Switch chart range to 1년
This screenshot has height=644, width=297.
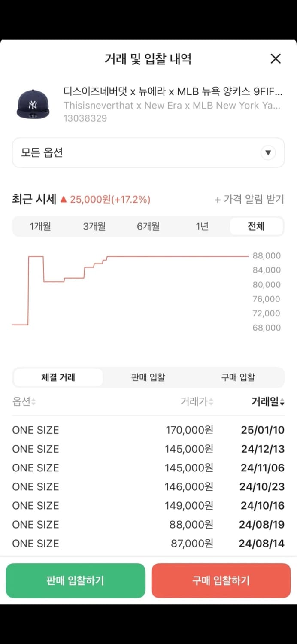(x=202, y=227)
